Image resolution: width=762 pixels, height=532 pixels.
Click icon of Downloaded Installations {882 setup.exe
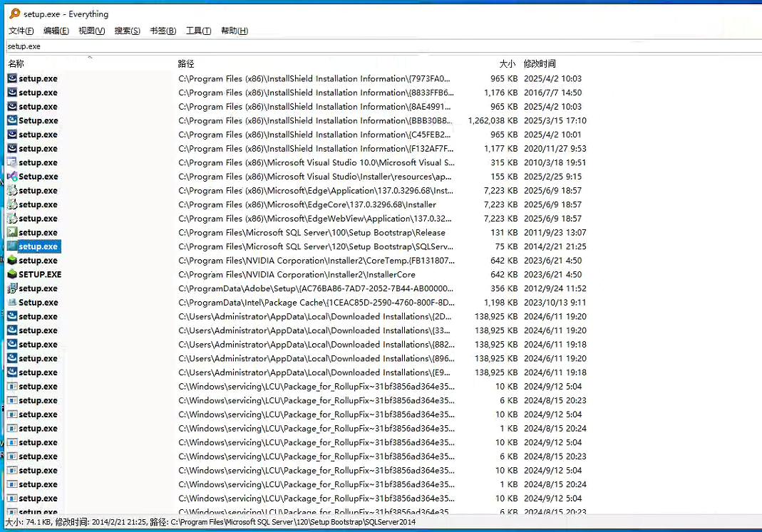tap(12, 344)
